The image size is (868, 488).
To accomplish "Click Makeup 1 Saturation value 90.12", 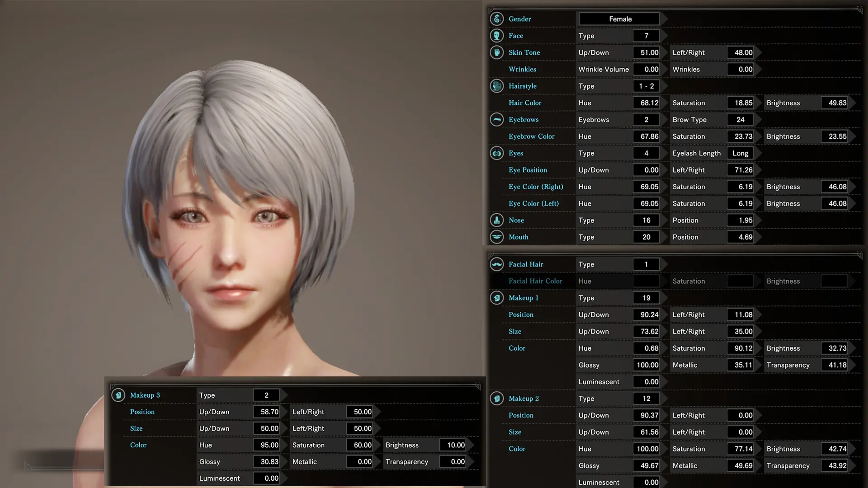I will pos(740,348).
